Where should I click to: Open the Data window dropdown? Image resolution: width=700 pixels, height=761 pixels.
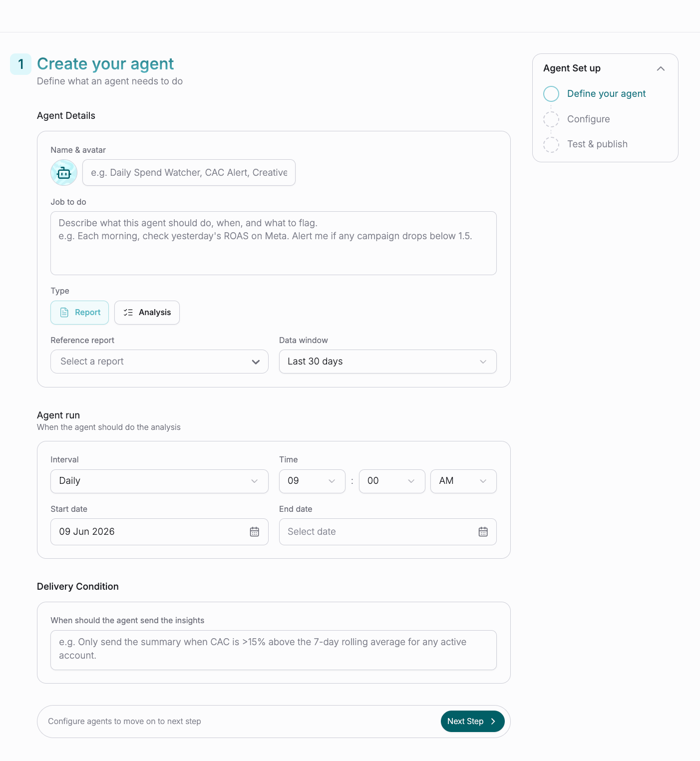coord(387,362)
